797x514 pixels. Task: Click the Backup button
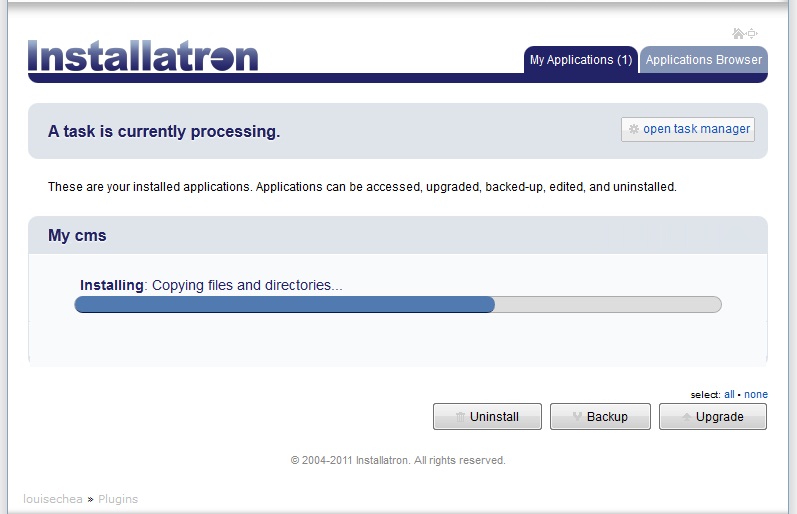tap(600, 416)
